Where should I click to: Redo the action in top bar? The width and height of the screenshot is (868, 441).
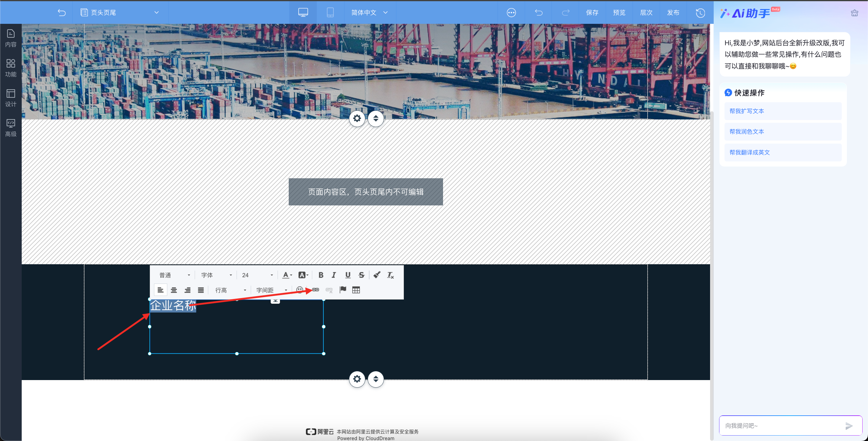(x=565, y=12)
